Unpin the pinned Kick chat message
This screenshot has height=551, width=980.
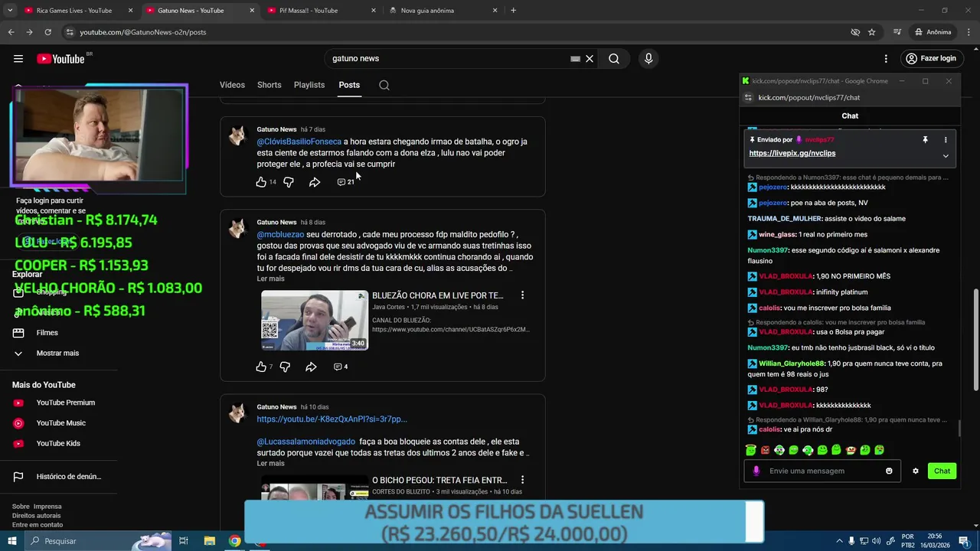coord(925,140)
